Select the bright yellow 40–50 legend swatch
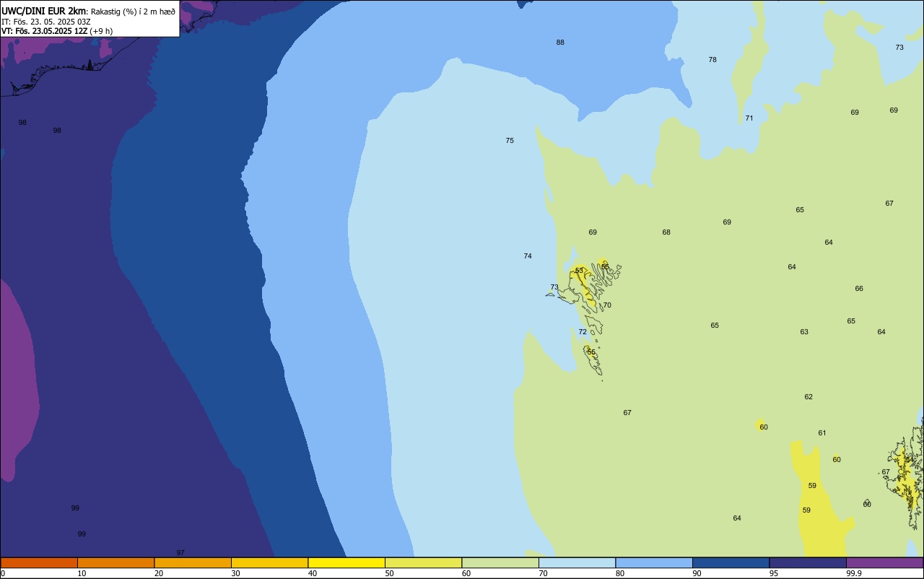Viewport: 924px width, 579px height. 346,562
